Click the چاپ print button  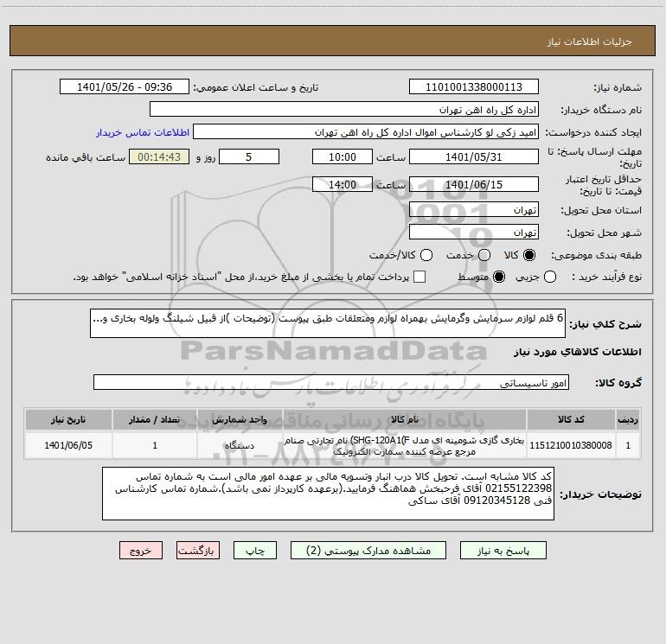click(x=255, y=551)
